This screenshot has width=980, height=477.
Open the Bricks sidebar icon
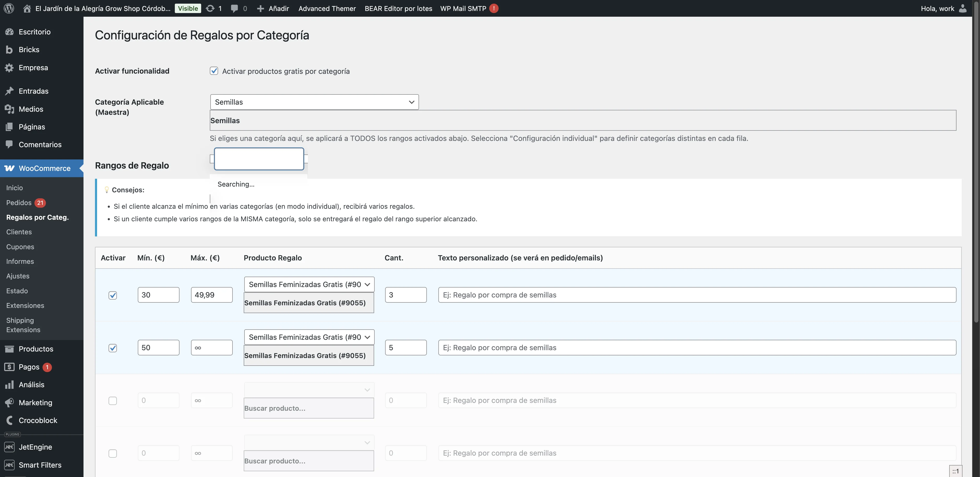(x=9, y=50)
